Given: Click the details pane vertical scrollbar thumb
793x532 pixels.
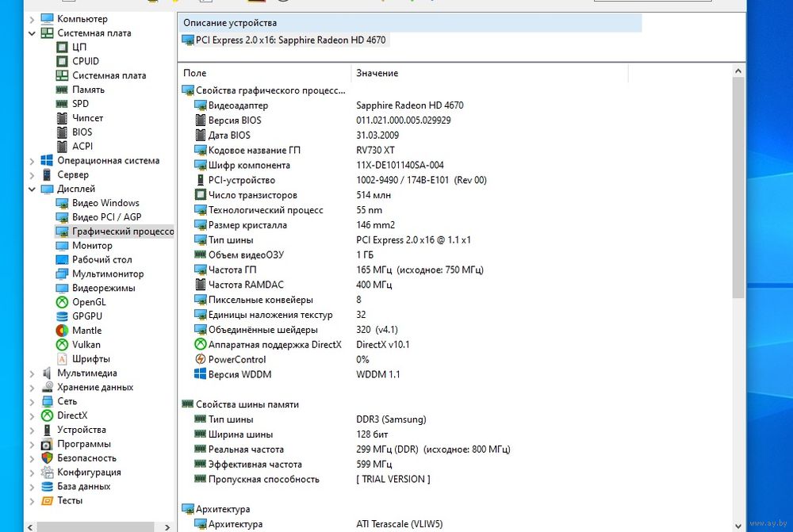Looking at the screenshot, I should (737, 188).
